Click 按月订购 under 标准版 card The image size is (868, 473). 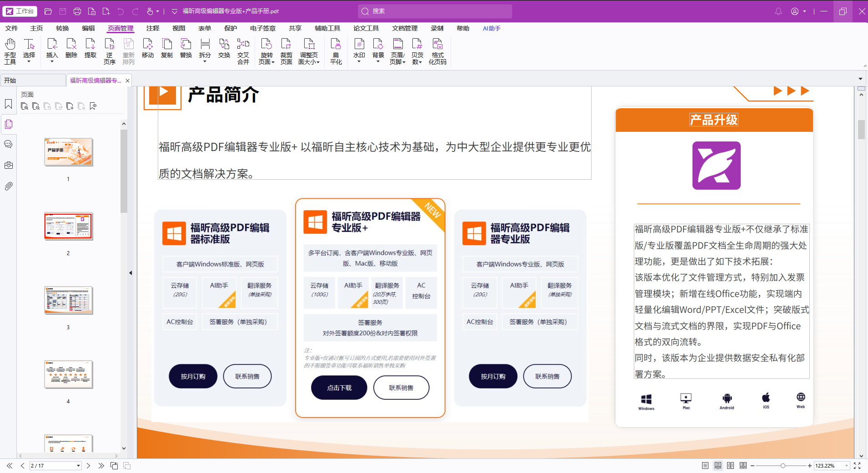tap(193, 376)
